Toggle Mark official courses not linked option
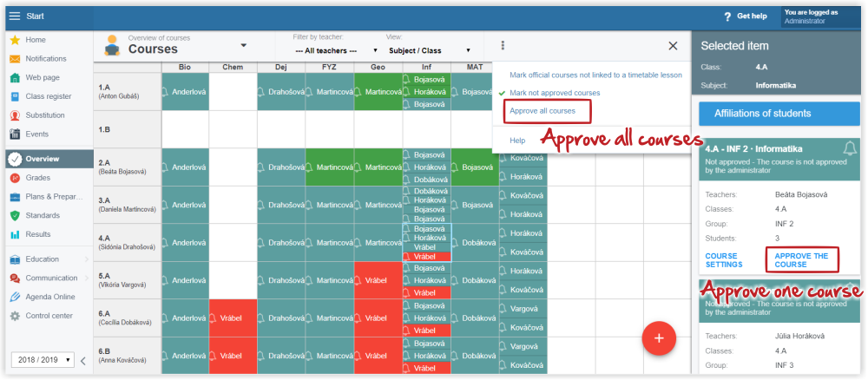The image size is (868, 380). pyautogui.click(x=595, y=75)
